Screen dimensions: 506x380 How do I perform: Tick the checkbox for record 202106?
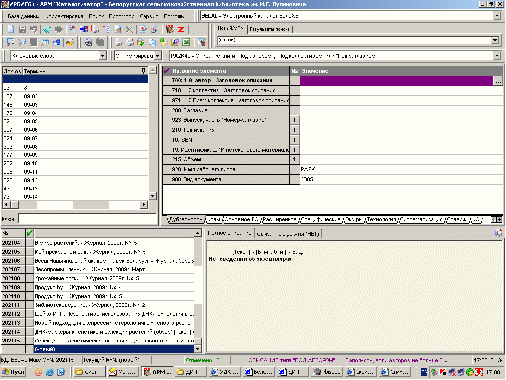(x=30, y=261)
